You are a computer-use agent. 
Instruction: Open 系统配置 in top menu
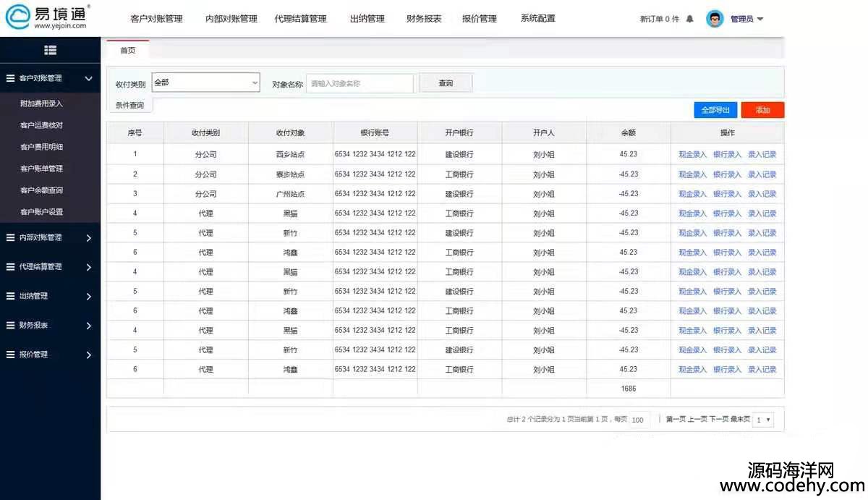[x=538, y=18]
